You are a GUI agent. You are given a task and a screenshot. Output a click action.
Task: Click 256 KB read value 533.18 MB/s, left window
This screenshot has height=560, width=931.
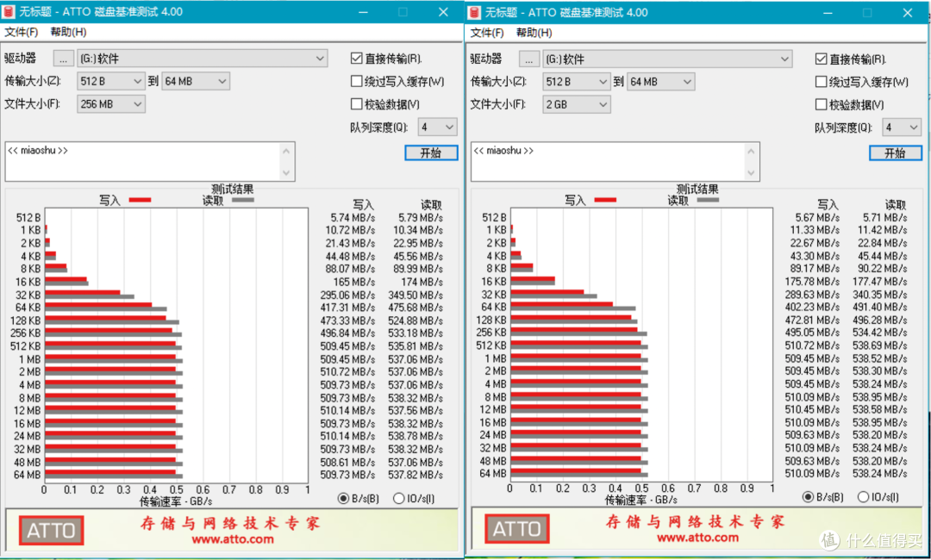[415, 333]
